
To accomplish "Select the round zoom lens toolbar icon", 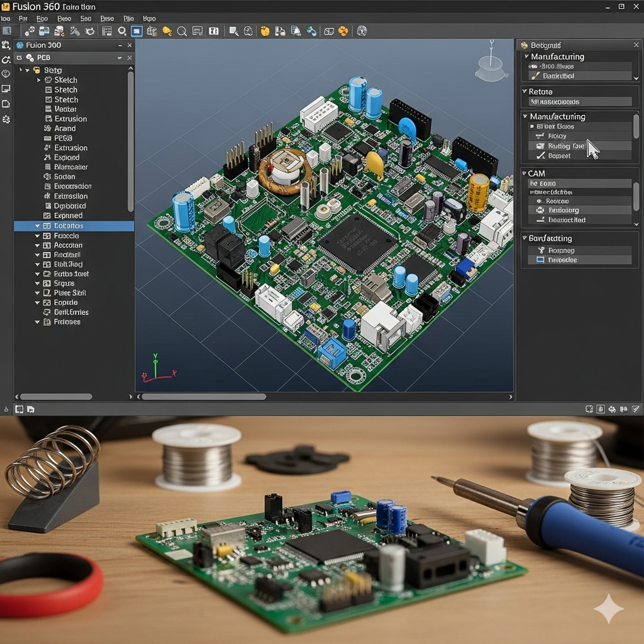I will click(182, 31).
